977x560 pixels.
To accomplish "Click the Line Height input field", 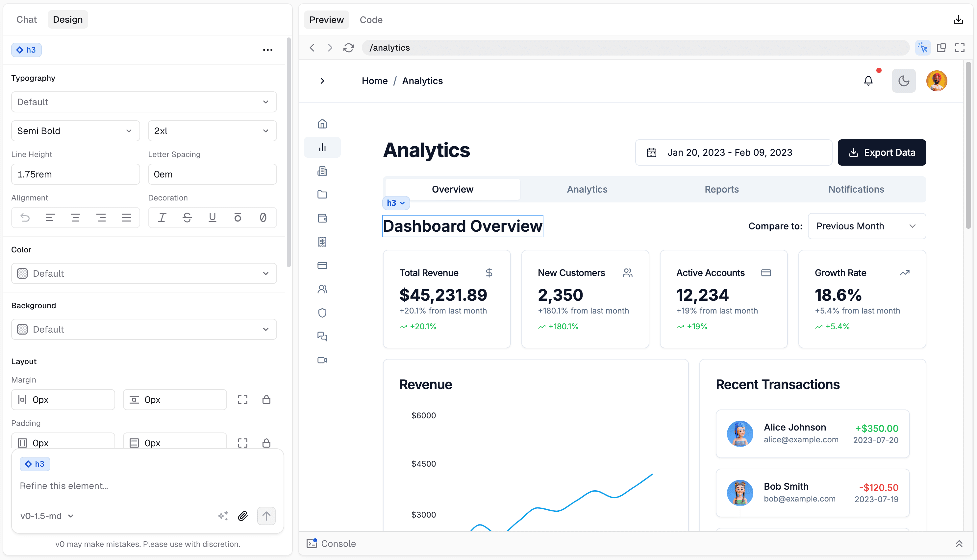I will (75, 174).
